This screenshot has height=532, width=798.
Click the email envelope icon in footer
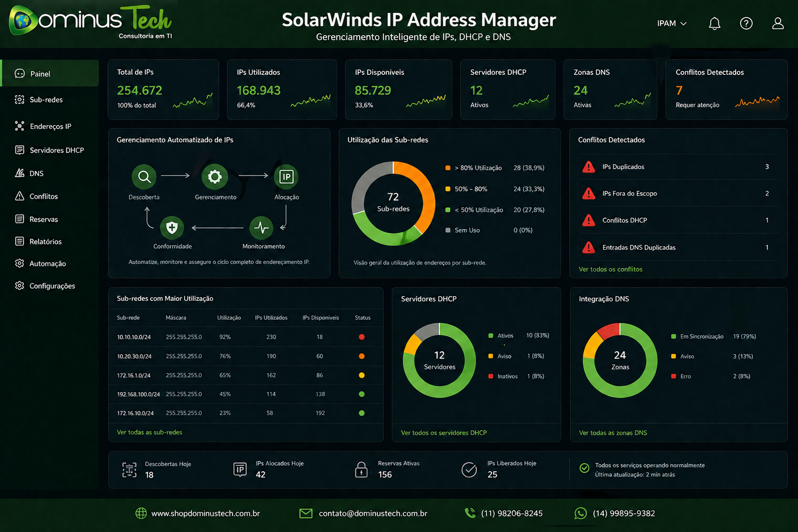point(306,513)
